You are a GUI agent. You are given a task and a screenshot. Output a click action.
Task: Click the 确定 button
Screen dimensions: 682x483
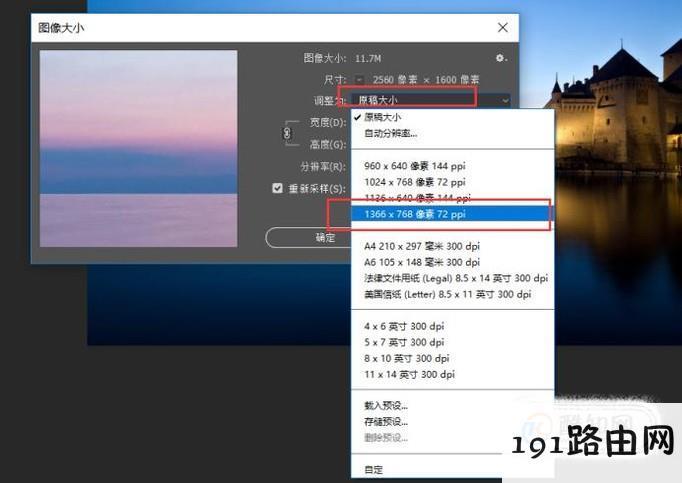308,238
